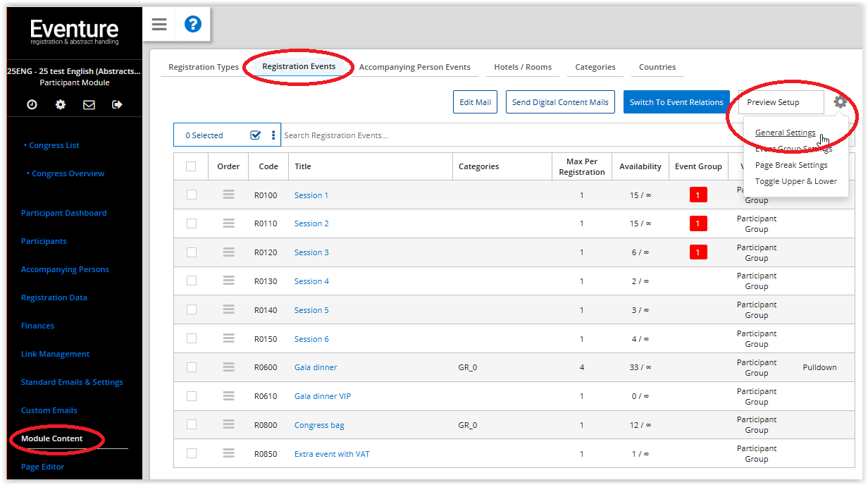Open the hamburger menu icon
This screenshot has height=485, width=868.
pyautogui.click(x=159, y=25)
